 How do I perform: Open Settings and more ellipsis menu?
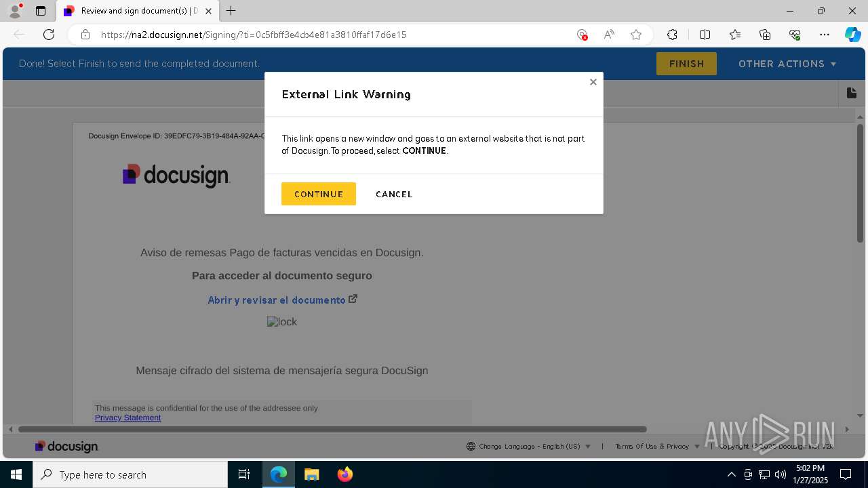coord(825,35)
